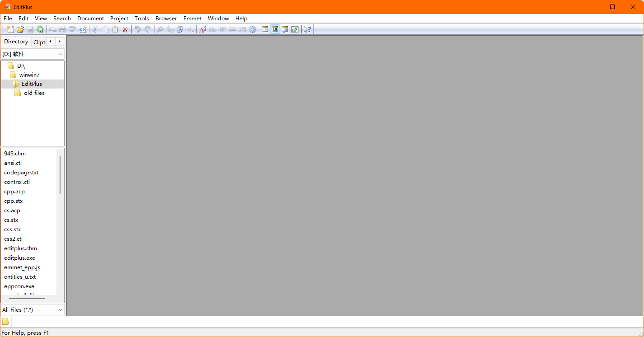The height and width of the screenshot is (337, 644).
Task: Switch to the Cliptext tab
Action: click(39, 42)
